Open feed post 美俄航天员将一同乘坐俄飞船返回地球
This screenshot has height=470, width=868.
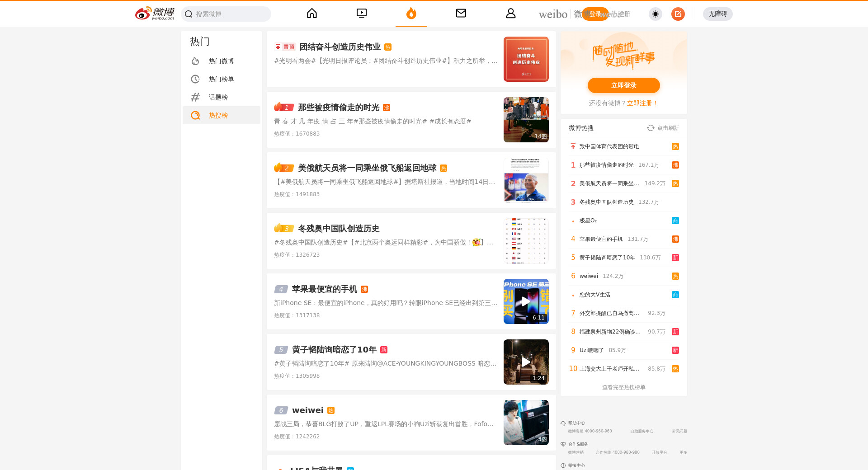point(367,168)
